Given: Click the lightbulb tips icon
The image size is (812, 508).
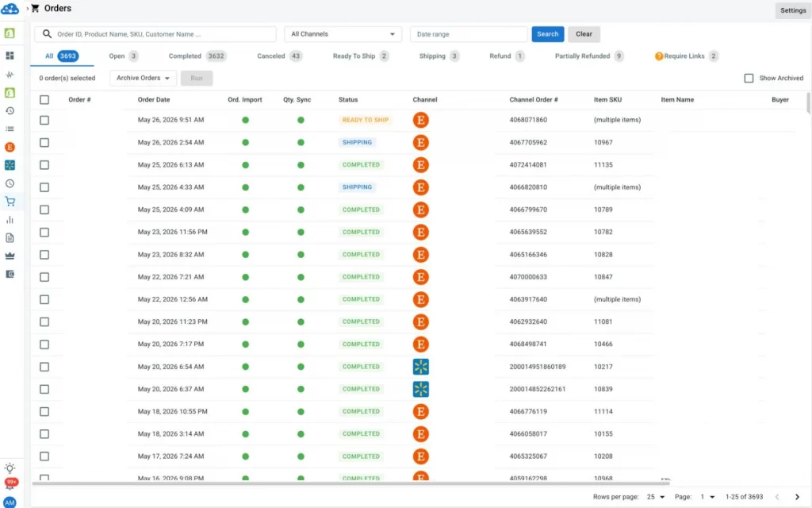Looking at the screenshot, I should [10, 468].
